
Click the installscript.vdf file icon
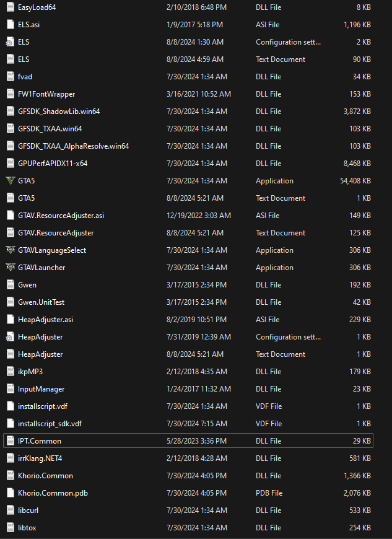click(x=10, y=406)
